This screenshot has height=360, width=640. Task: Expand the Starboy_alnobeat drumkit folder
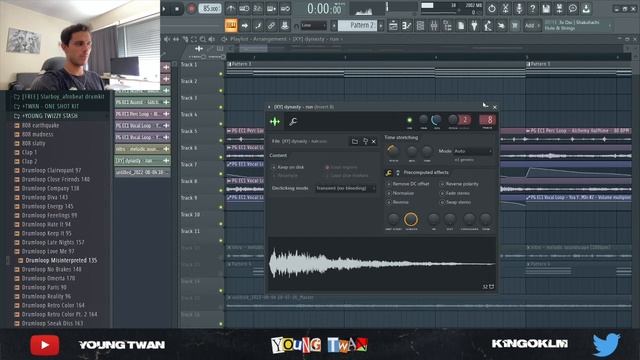click(59, 97)
